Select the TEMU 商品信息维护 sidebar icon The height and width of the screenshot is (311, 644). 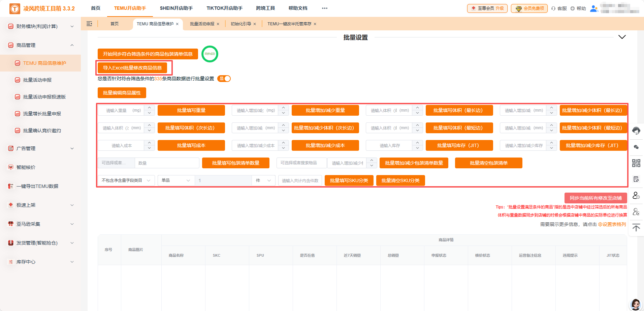coord(18,63)
